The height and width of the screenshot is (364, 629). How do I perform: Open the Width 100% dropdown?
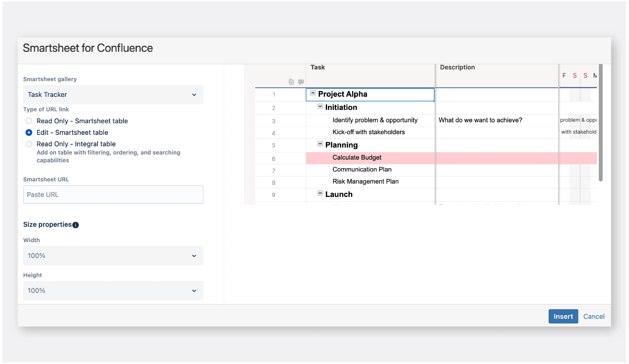click(x=113, y=256)
